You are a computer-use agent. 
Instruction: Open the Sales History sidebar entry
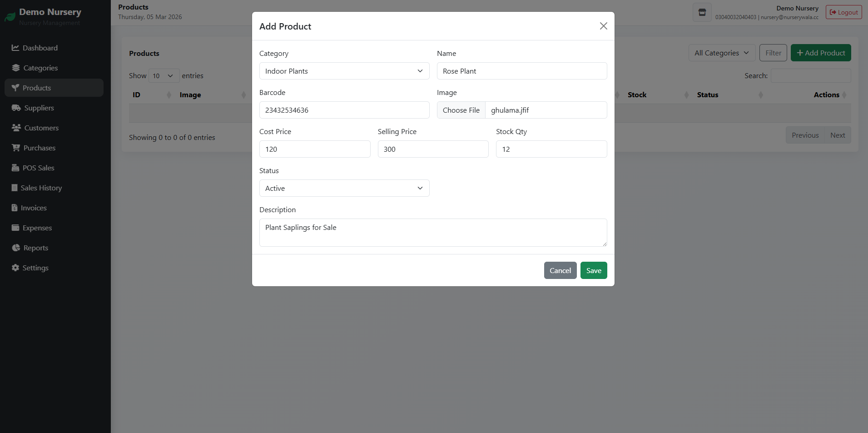41,188
